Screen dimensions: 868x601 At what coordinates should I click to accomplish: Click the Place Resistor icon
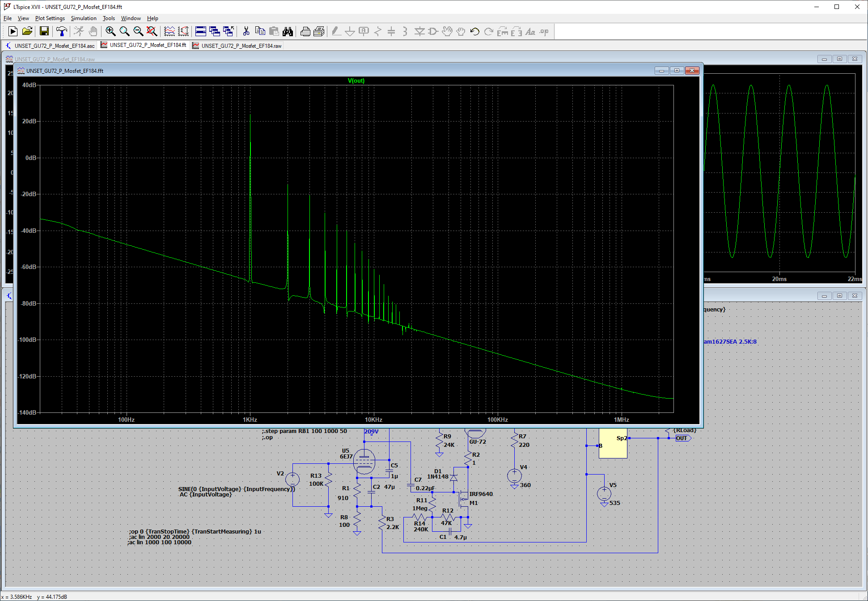[x=378, y=31]
